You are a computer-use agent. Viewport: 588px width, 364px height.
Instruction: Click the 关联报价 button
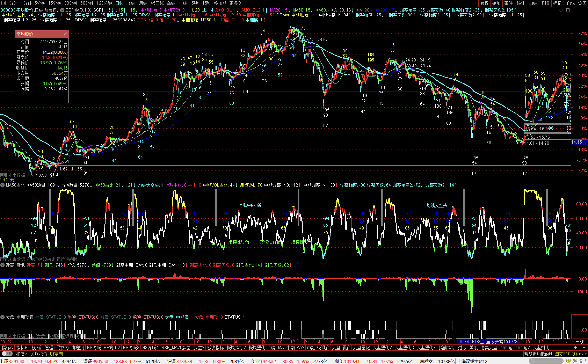39,354
